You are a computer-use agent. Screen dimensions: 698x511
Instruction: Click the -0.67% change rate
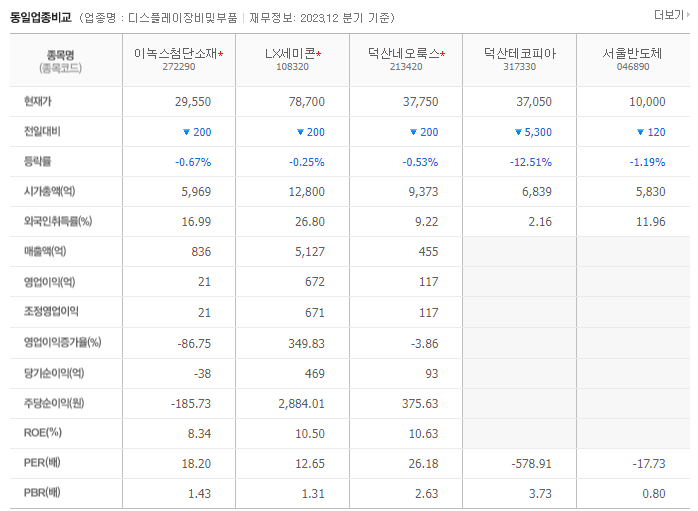click(x=193, y=162)
